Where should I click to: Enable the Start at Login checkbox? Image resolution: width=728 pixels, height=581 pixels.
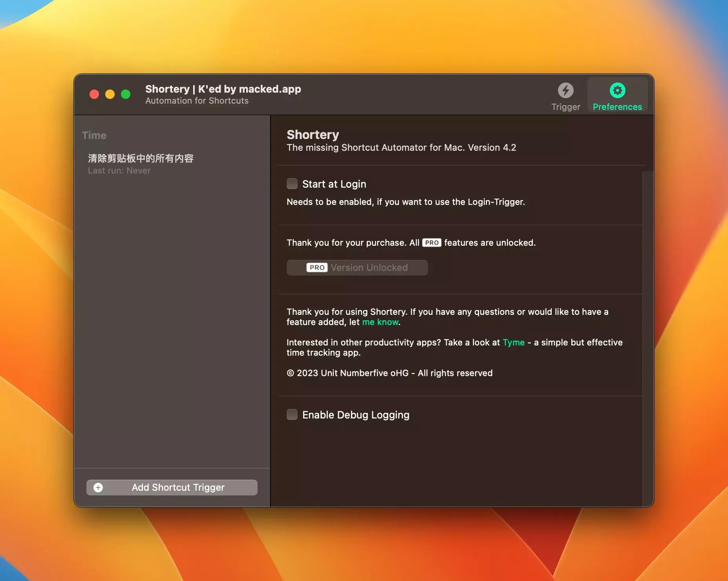(292, 184)
